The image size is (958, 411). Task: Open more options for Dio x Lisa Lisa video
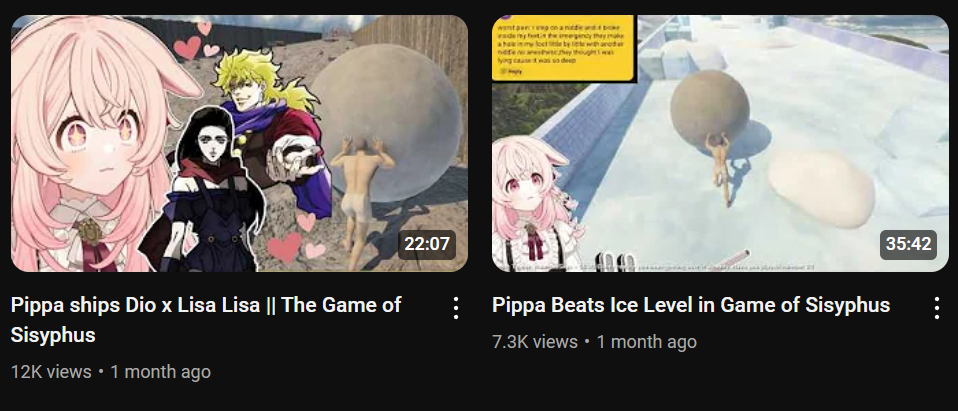456,308
